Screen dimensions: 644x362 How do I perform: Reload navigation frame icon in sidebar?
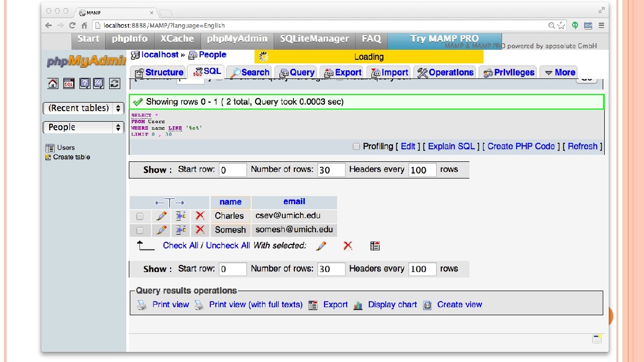coord(115,83)
